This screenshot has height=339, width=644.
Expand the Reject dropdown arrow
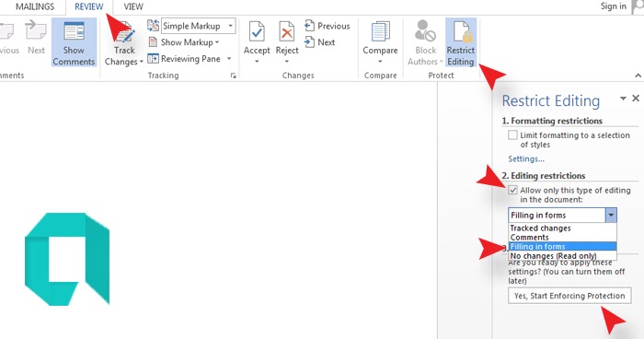pyautogui.click(x=287, y=62)
